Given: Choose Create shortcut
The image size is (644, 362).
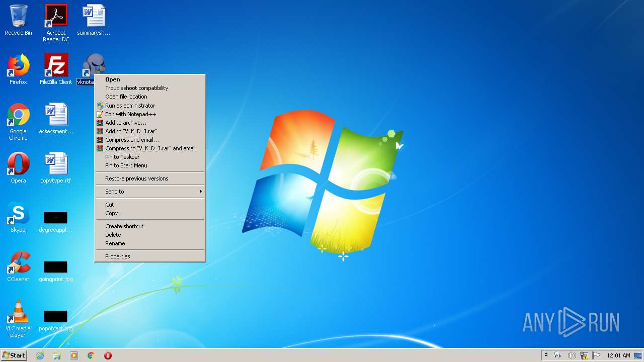Looking at the screenshot, I should click(150, 226).
